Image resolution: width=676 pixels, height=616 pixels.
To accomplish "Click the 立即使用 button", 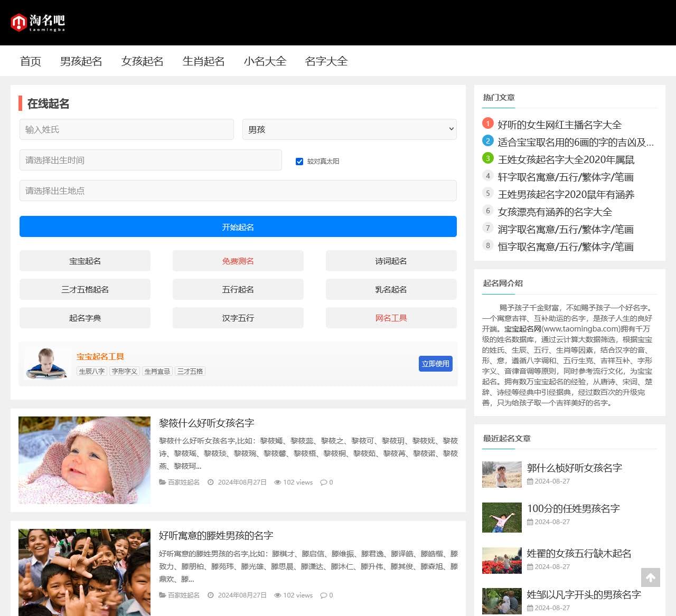I will 435,364.
